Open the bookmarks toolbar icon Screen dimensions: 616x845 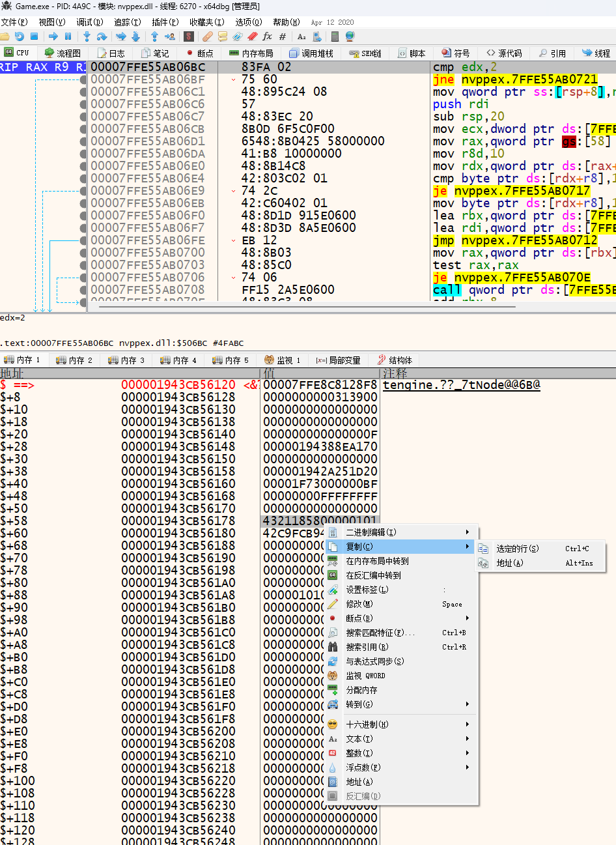tap(252, 36)
